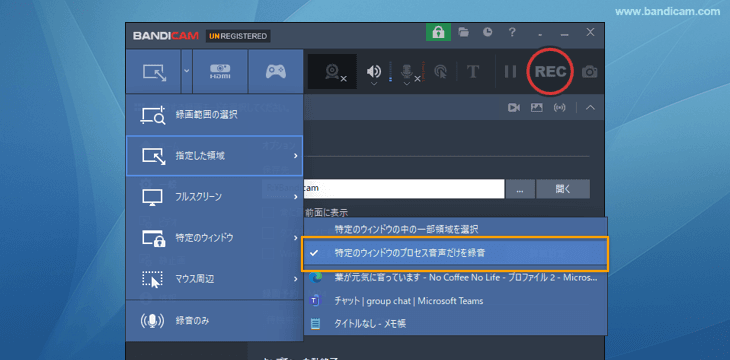Click the fullscreen monitor icon
Screen dimensions: 730x360
coord(152,197)
